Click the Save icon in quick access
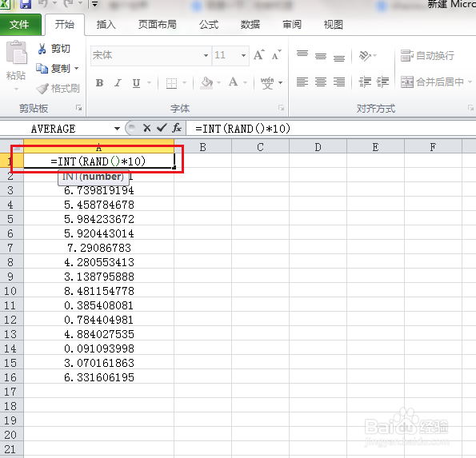Image resolution: width=476 pixels, height=458 pixels. pyautogui.click(x=26, y=4)
